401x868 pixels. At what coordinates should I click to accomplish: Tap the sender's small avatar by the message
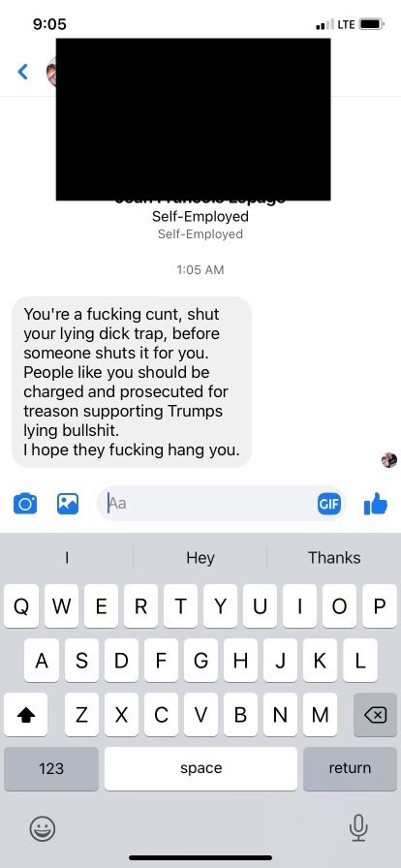389,459
